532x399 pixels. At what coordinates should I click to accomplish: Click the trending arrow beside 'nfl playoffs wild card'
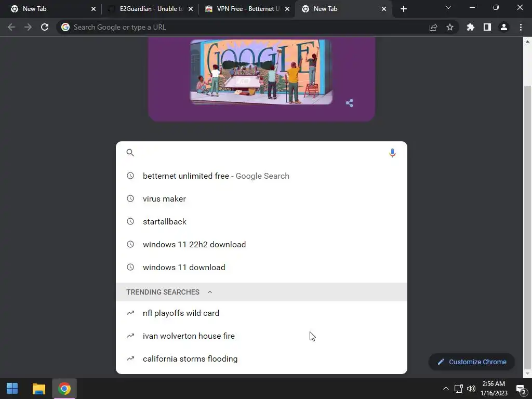point(130,313)
